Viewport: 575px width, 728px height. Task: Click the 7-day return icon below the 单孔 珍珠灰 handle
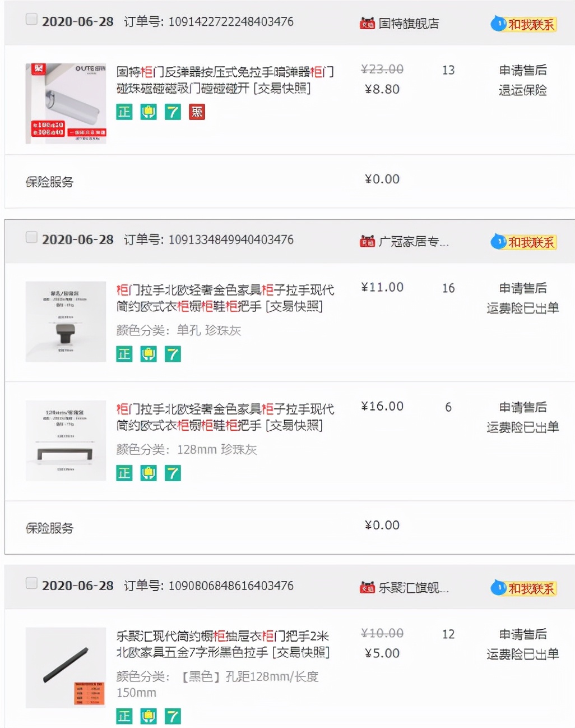click(172, 354)
